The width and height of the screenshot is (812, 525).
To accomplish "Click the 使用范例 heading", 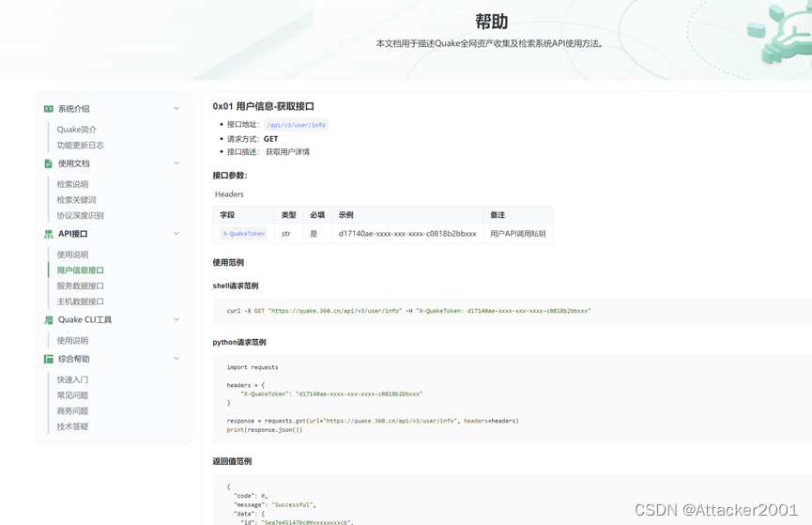I will (228, 263).
